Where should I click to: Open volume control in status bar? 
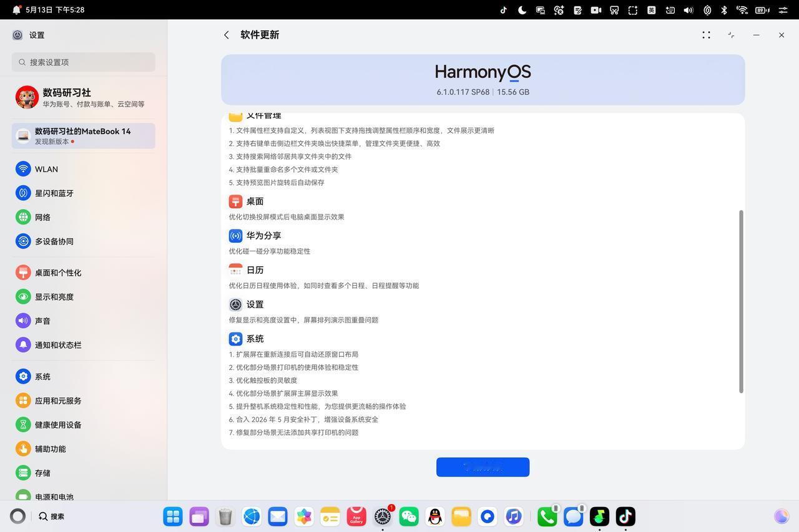coord(688,10)
